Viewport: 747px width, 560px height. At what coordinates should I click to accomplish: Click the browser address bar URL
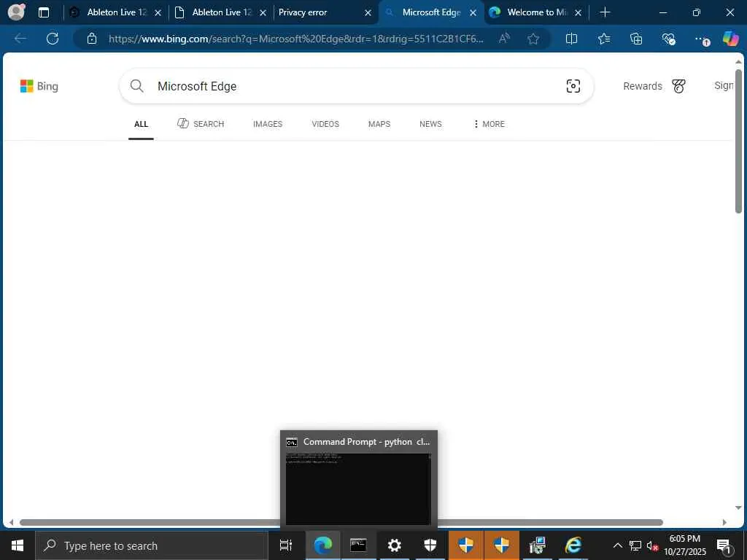point(296,39)
